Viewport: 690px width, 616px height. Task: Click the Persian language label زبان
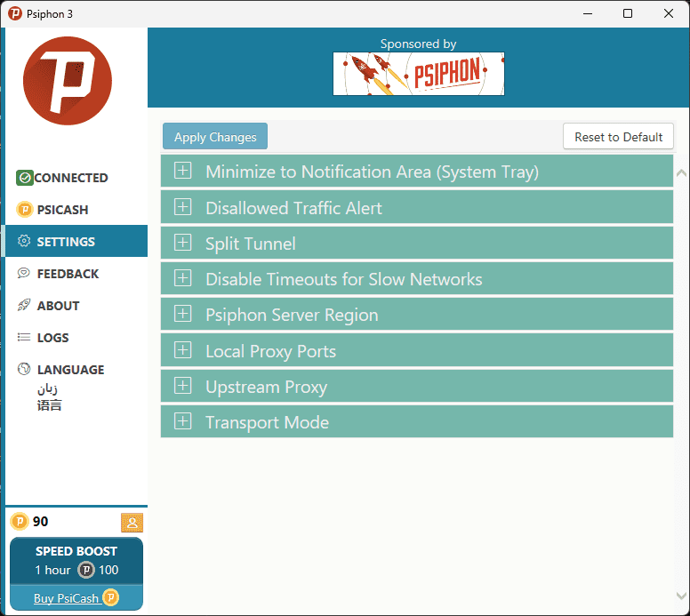tap(47, 388)
